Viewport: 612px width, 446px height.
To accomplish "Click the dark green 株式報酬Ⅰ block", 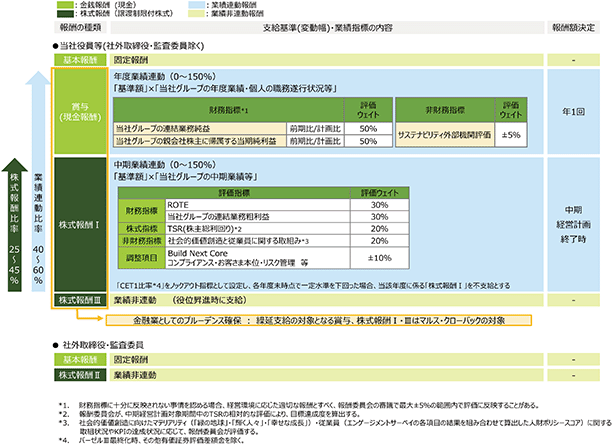I will 80,225.
